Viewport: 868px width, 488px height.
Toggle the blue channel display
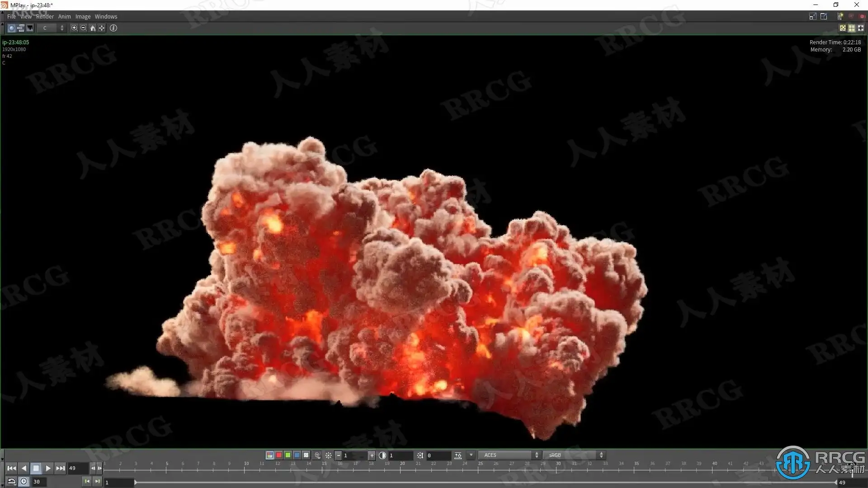point(297,455)
